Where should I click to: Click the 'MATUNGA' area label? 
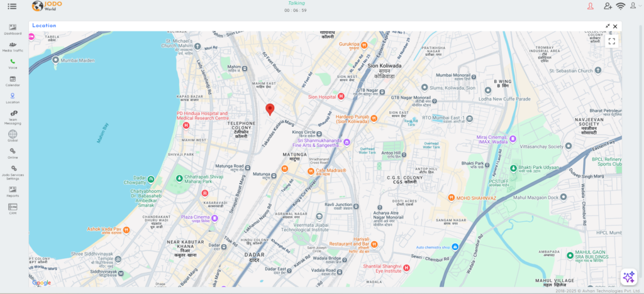point(294,154)
